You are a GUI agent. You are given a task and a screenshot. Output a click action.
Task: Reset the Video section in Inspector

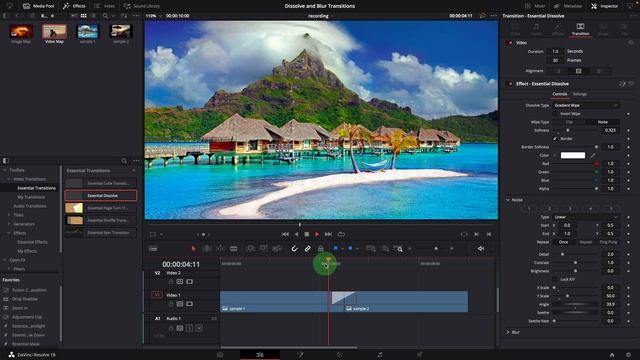coord(631,43)
